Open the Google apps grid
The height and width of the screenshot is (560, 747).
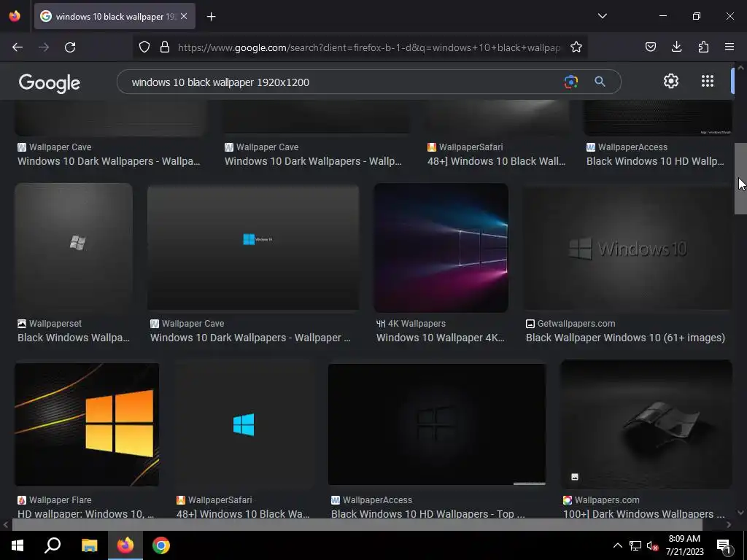(708, 81)
